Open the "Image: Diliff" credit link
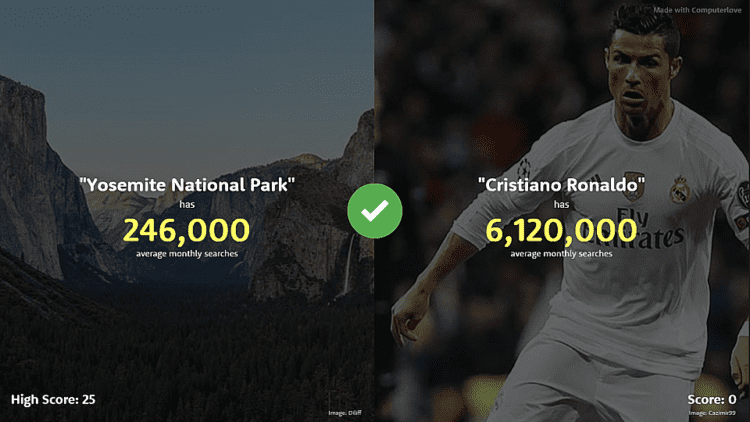 click(x=345, y=413)
